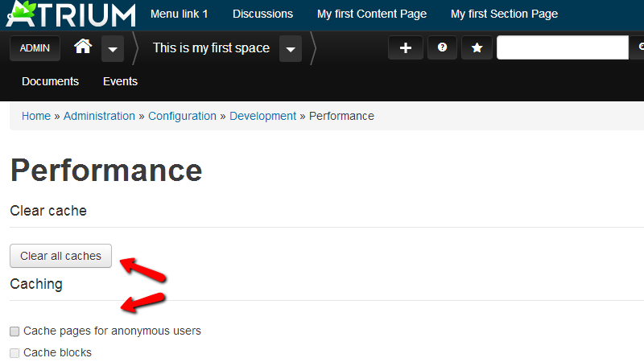Expand the dropdown next to home icon
This screenshot has width=644, height=362.
pos(113,49)
